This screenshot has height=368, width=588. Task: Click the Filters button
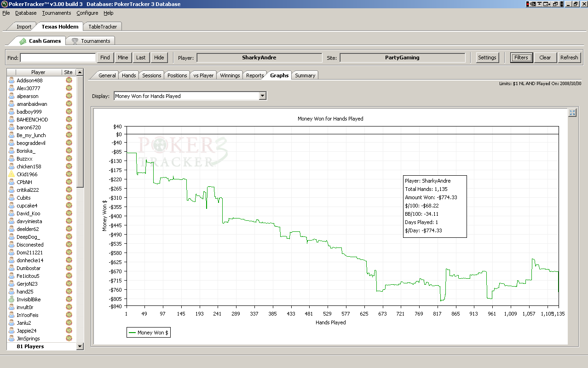click(x=521, y=57)
